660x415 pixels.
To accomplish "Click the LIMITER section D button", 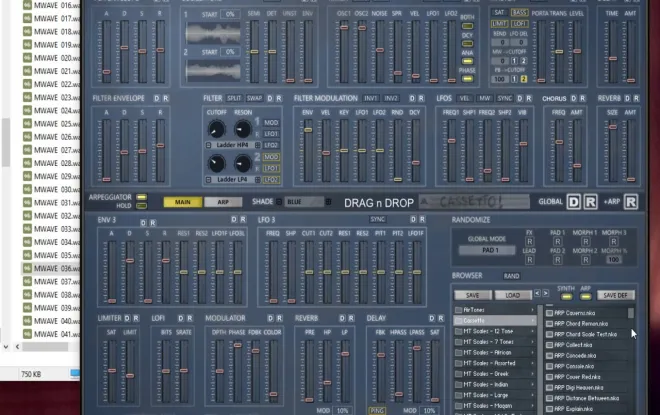I will (127, 318).
